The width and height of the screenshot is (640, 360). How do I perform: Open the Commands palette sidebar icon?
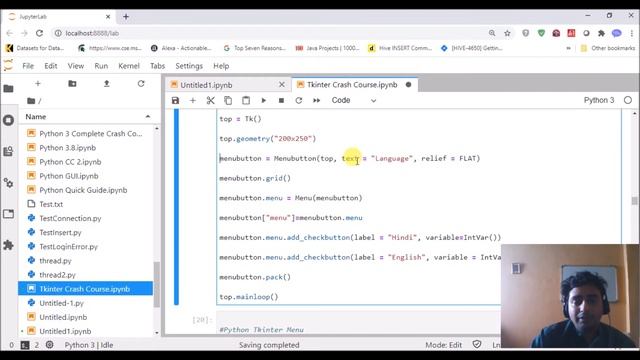coord(9,151)
